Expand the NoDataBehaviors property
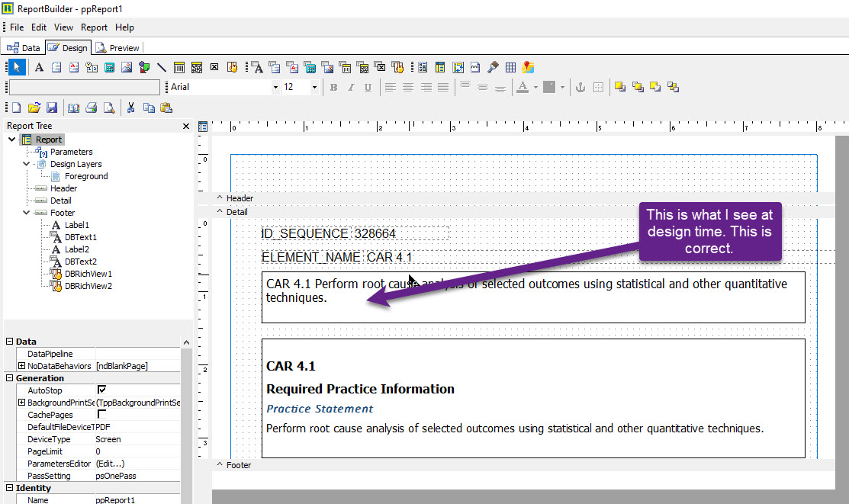The image size is (849, 504). click(x=21, y=365)
